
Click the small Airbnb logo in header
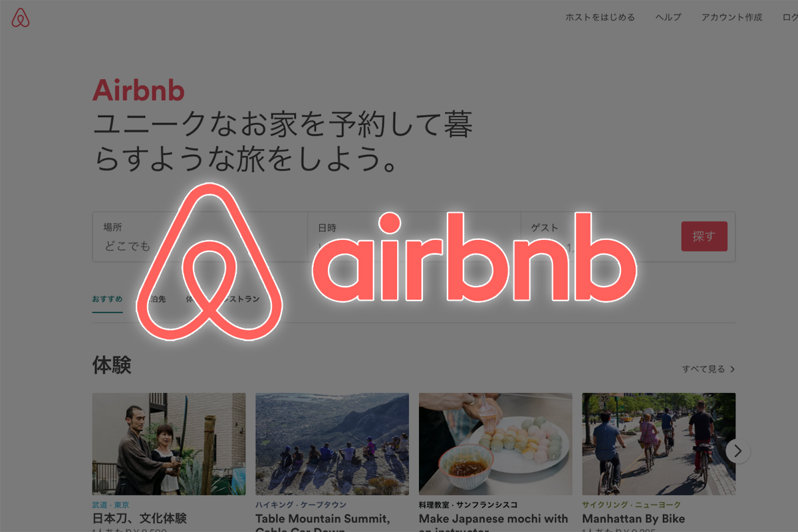(x=21, y=18)
